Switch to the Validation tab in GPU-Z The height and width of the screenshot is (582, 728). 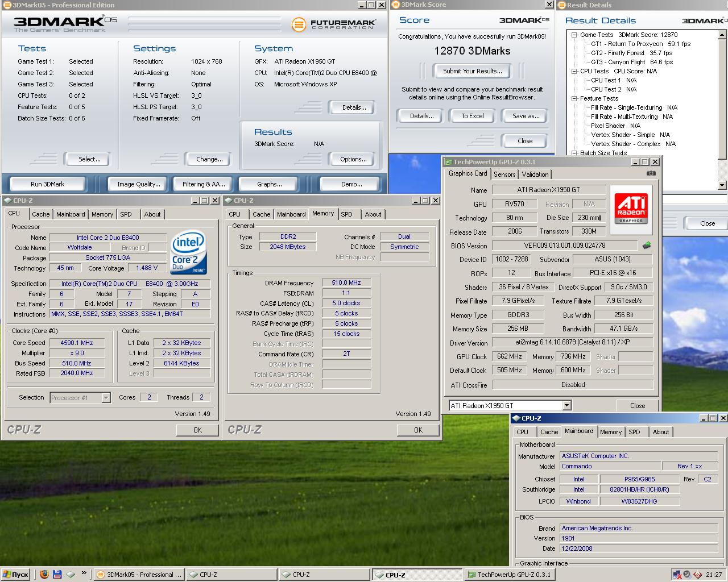[535, 174]
